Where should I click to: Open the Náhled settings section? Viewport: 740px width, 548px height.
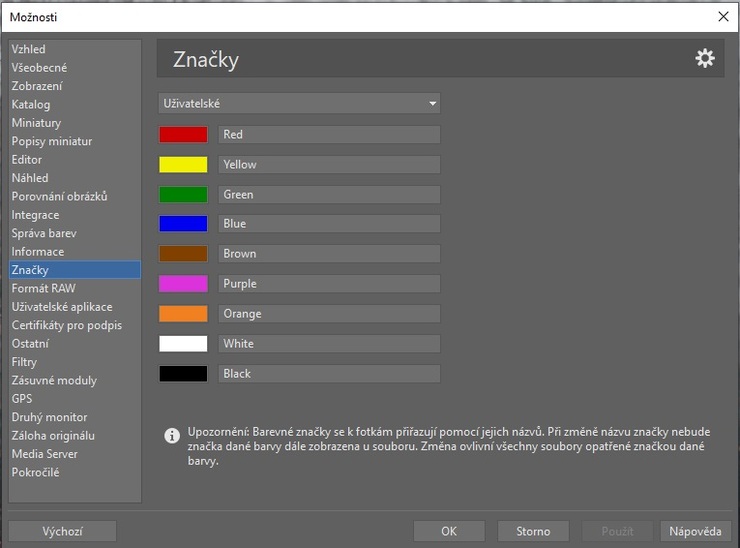(75, 178)
